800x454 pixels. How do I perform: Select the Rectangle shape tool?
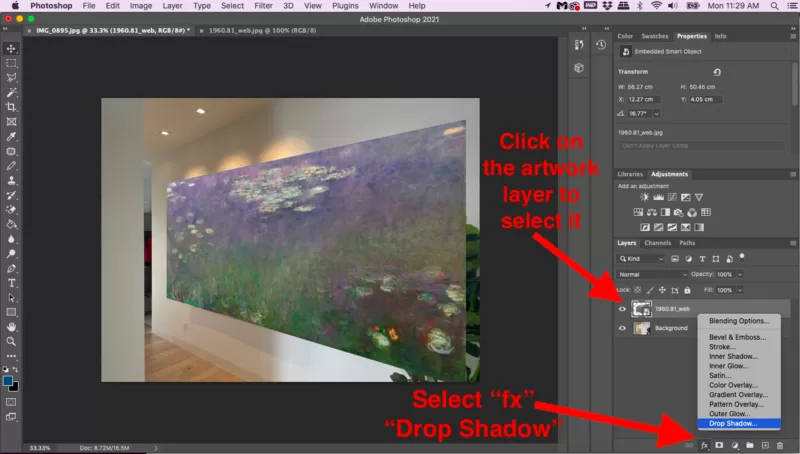11,312
